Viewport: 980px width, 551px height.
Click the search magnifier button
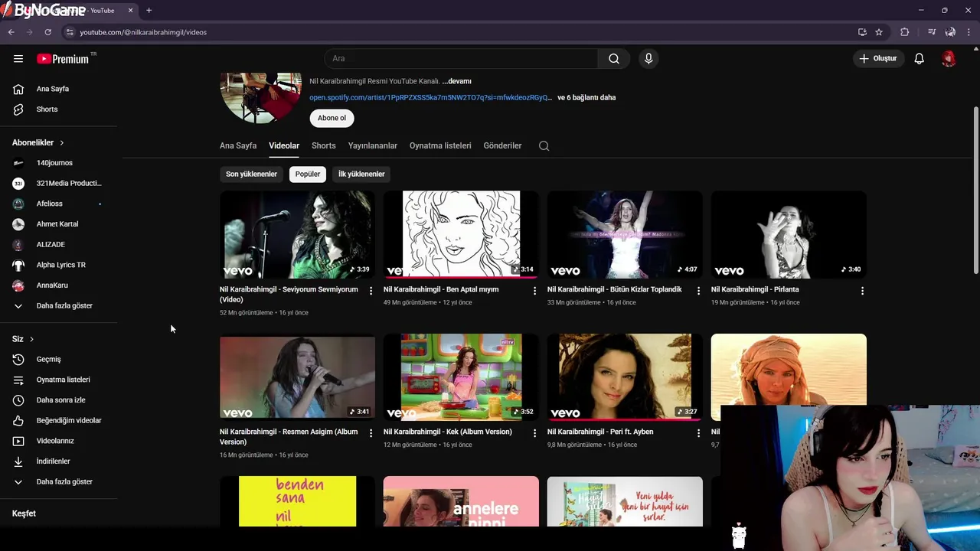[614, 58]
